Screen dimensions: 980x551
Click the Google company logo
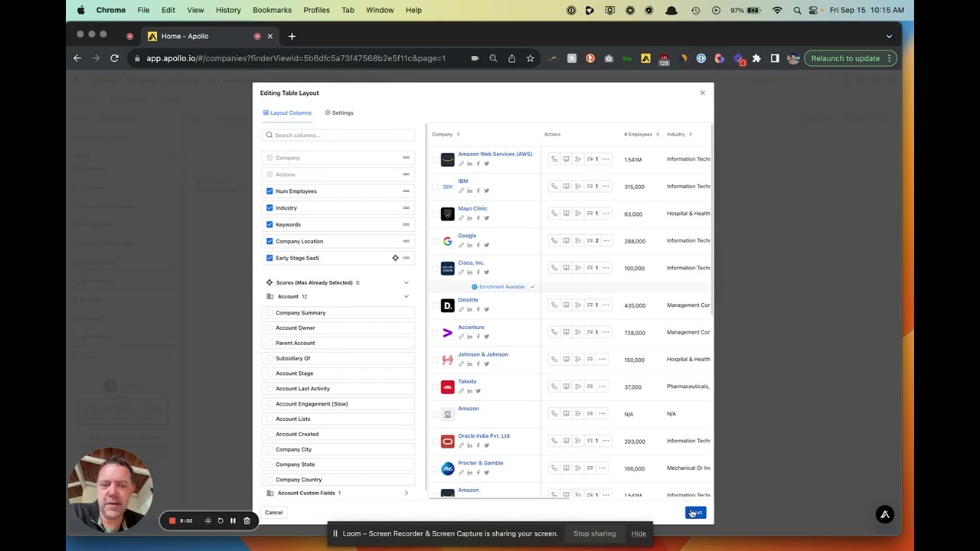pyautogui.click(x=448, y=241)
